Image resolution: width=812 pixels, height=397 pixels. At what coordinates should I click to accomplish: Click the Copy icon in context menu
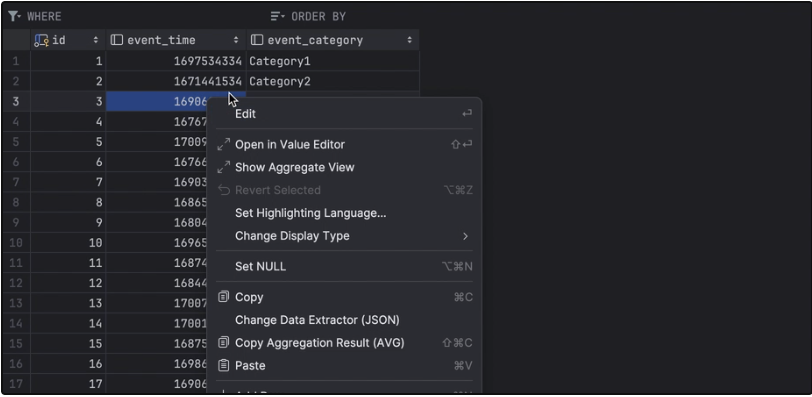tap(223, 297)
